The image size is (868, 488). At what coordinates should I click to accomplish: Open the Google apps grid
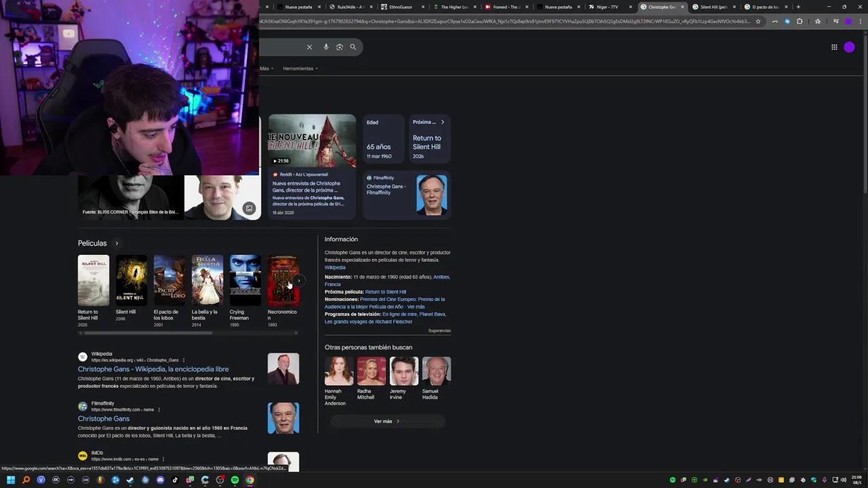834,47
